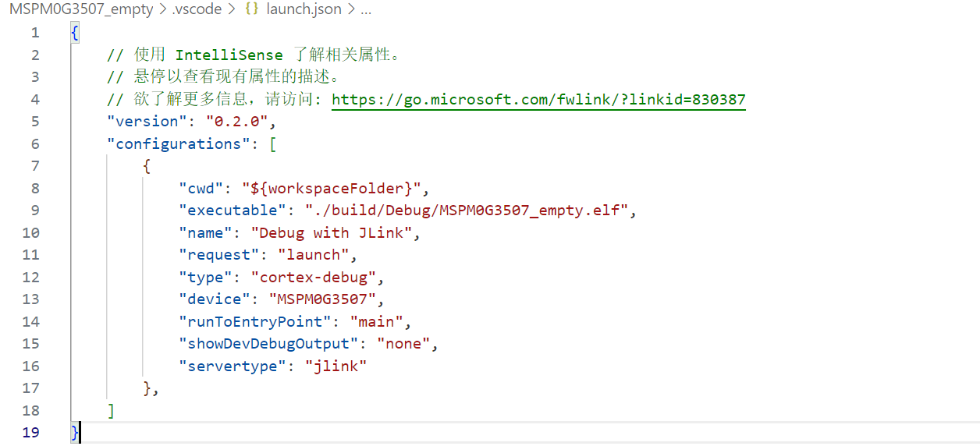This screenshot has height=446, width=980.
Task: Click the IntelliSense comment text
Action: click(x=229, y=55)
